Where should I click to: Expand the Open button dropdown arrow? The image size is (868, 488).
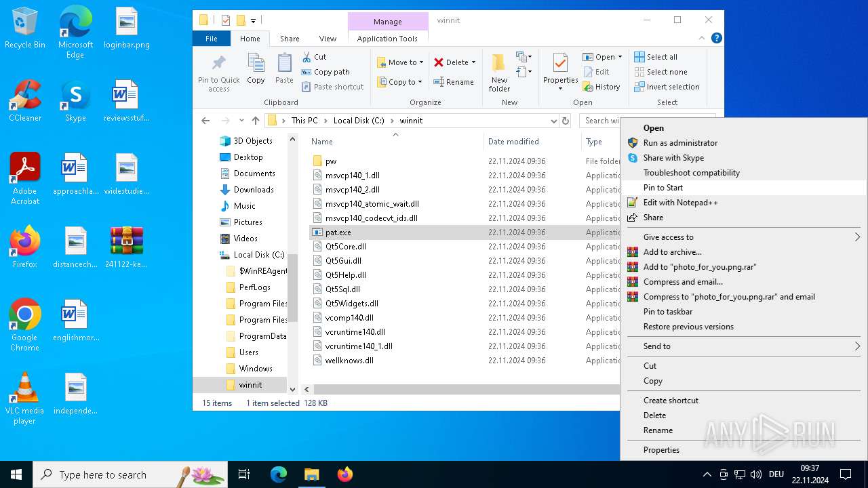pos(620,57)
